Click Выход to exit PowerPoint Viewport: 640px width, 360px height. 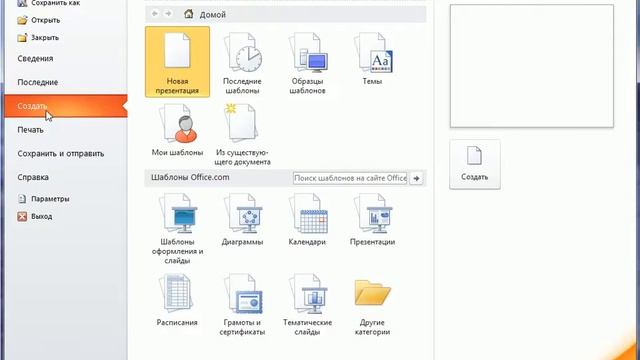pos(35,216)
